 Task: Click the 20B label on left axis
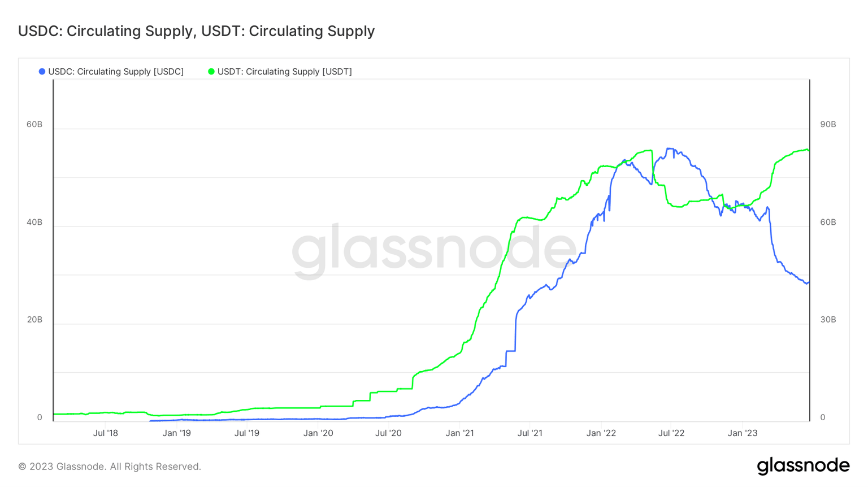(34, 320)
